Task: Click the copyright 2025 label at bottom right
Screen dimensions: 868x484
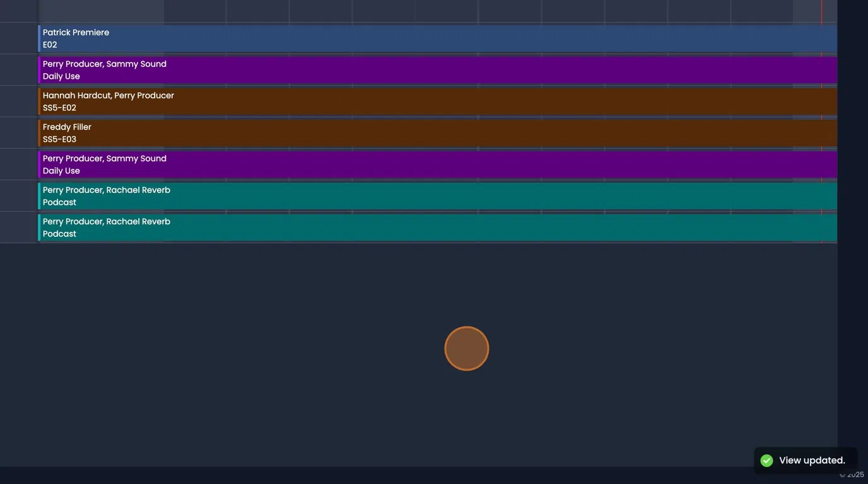Action: click(x=851, y=475)
